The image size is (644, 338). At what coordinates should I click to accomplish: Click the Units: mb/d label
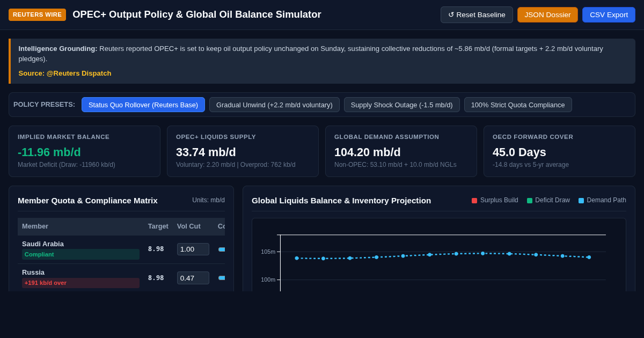(209, 200)
